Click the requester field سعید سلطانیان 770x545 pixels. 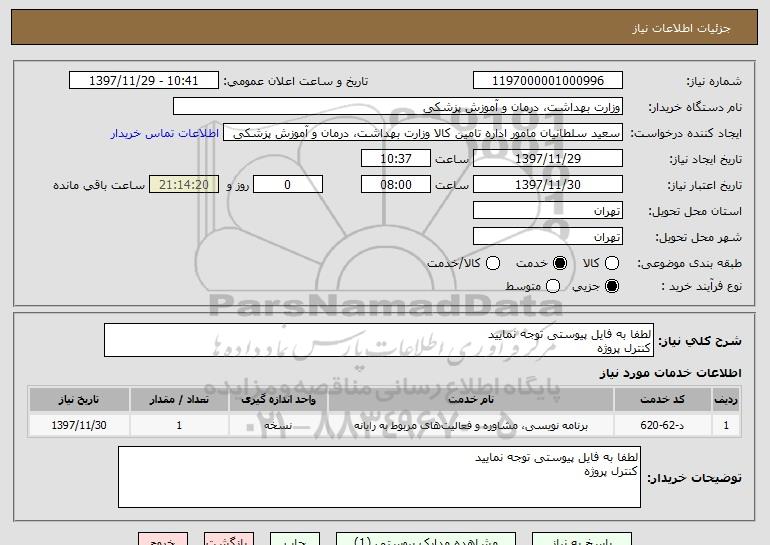click(x=423, y=133)
